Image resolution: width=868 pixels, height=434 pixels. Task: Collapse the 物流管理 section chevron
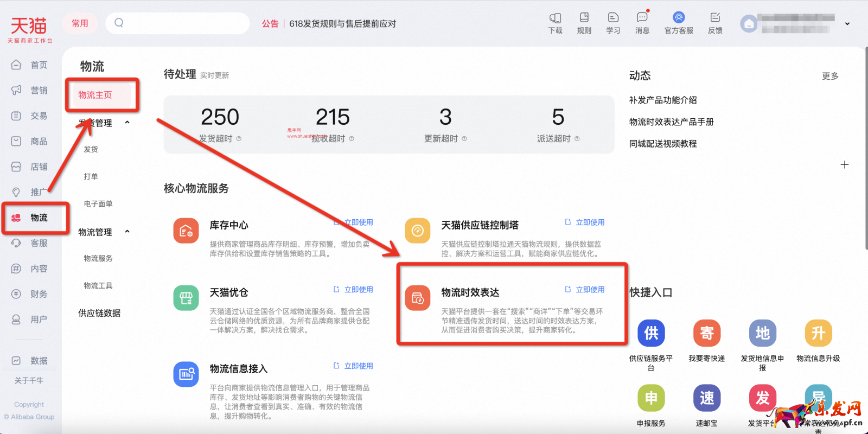[127, 232]
